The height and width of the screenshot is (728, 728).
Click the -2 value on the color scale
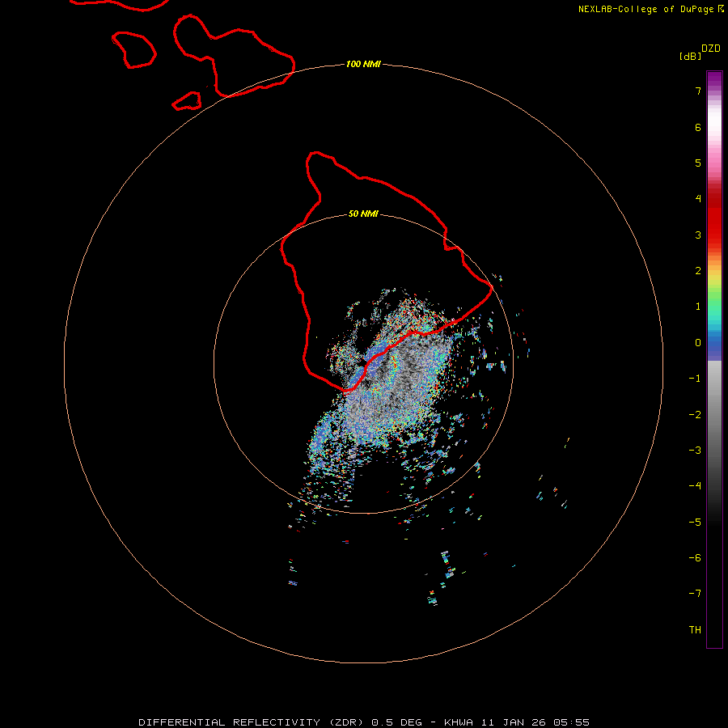[x=695, y=415]
